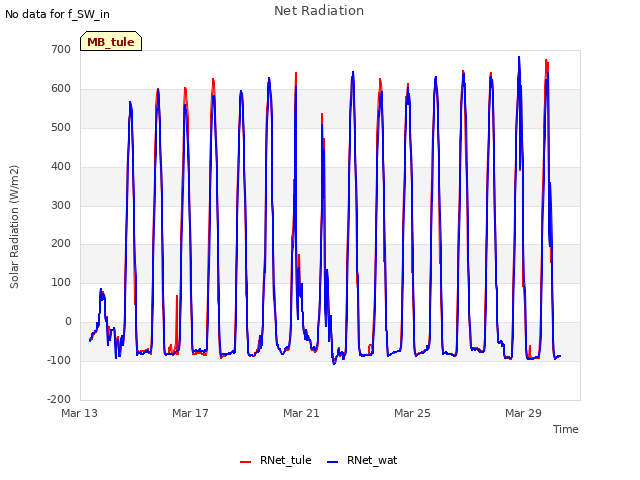Toggle the RNet_tule legend entry
The width and height of the screenshot is (640, 480).
[276, 460]
